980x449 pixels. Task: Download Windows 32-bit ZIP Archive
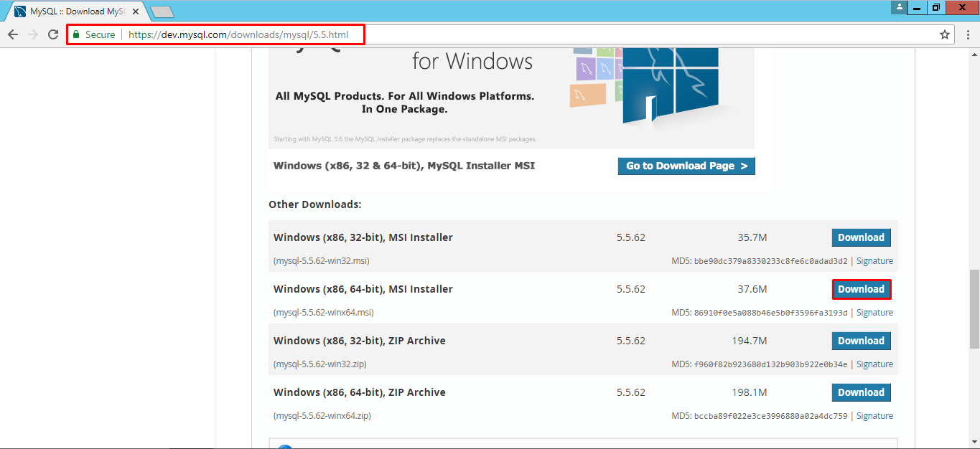pos(862,341)
